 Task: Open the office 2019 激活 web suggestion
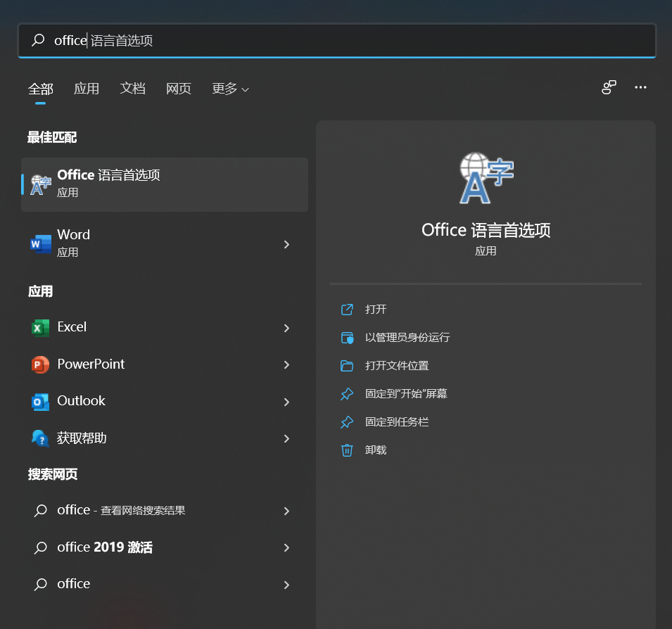105,547
